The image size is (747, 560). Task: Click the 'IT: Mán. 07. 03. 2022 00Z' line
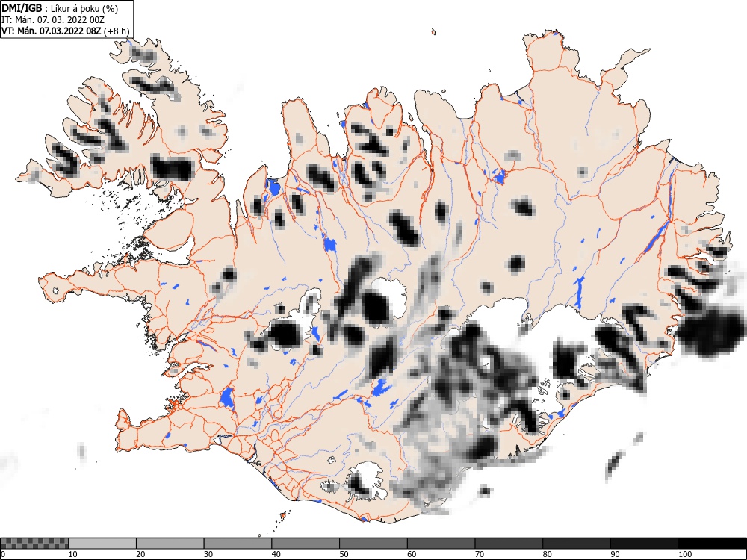52,20
